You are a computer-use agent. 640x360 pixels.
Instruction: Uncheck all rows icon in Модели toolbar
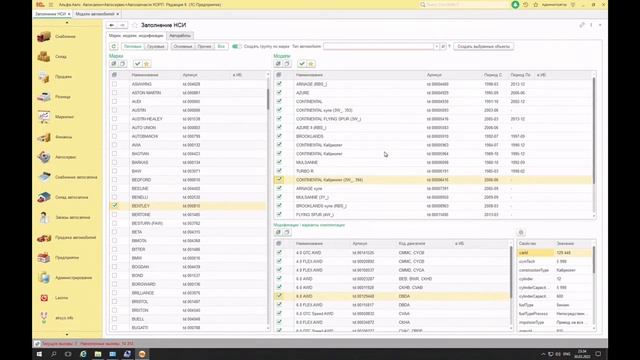coord(287,64)
